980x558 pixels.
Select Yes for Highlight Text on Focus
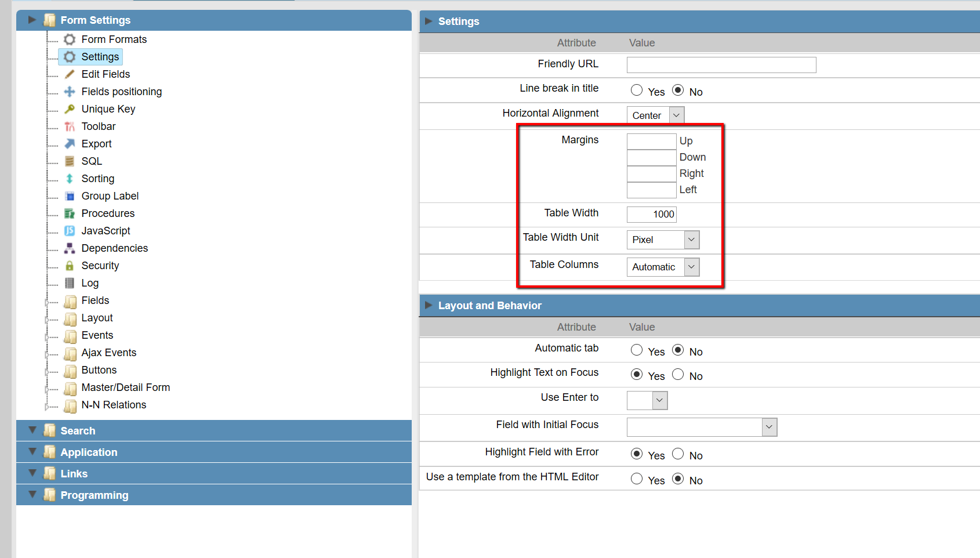637,374
